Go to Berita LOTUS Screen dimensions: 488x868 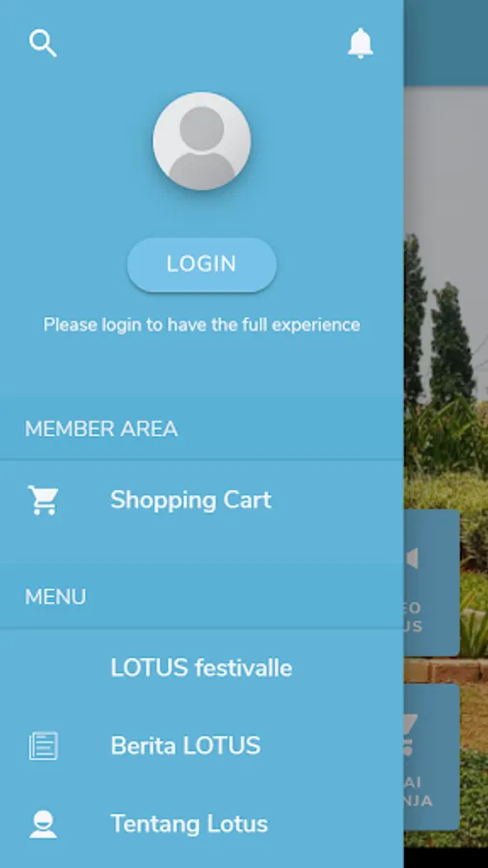tap(202, 746)
